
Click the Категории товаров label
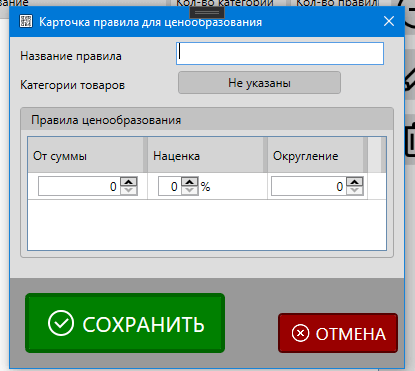tap(73, 85)
